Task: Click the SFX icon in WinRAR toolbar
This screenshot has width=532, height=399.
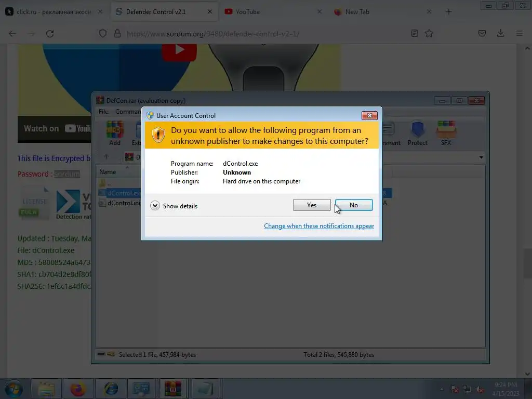Action: click(446, 134)
